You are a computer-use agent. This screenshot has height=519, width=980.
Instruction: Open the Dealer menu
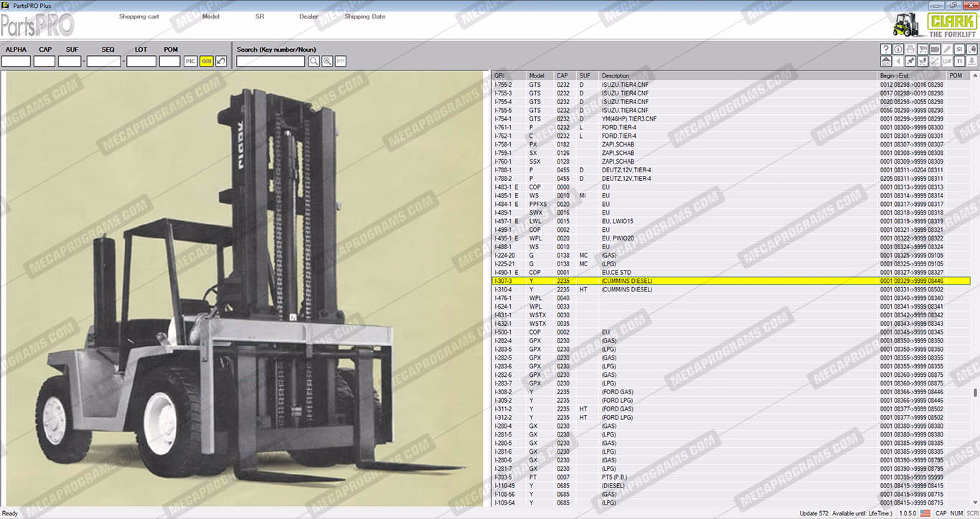[308, 17]
